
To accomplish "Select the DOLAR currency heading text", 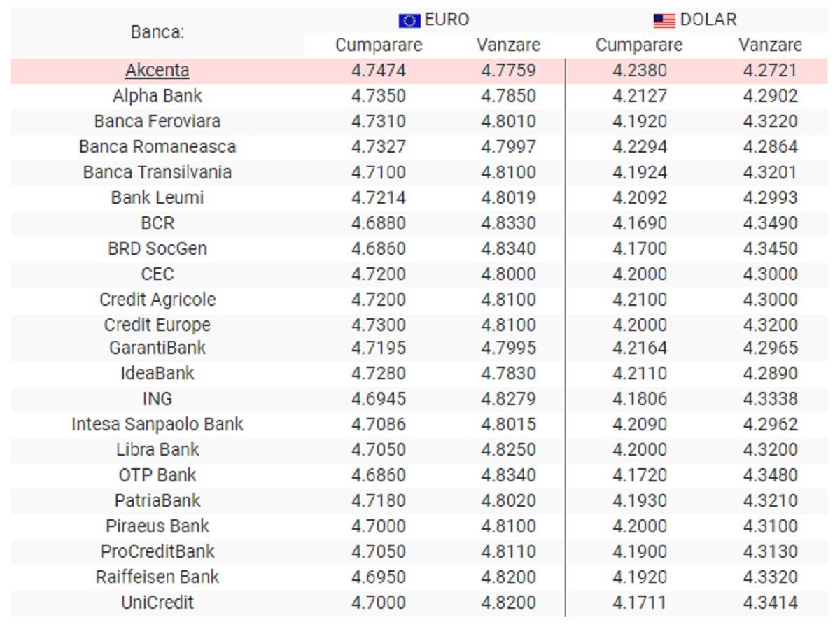I will 708,20.
